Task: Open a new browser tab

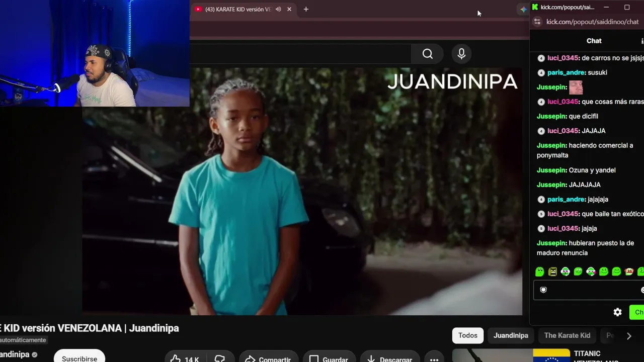Action: click(x=306, y=9)
